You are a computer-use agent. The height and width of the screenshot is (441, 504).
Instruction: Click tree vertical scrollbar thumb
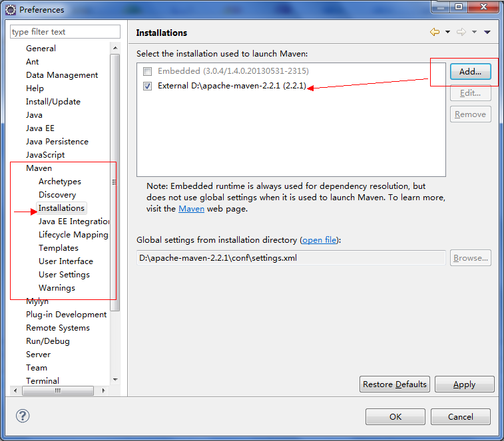click(x=115, y=182)
